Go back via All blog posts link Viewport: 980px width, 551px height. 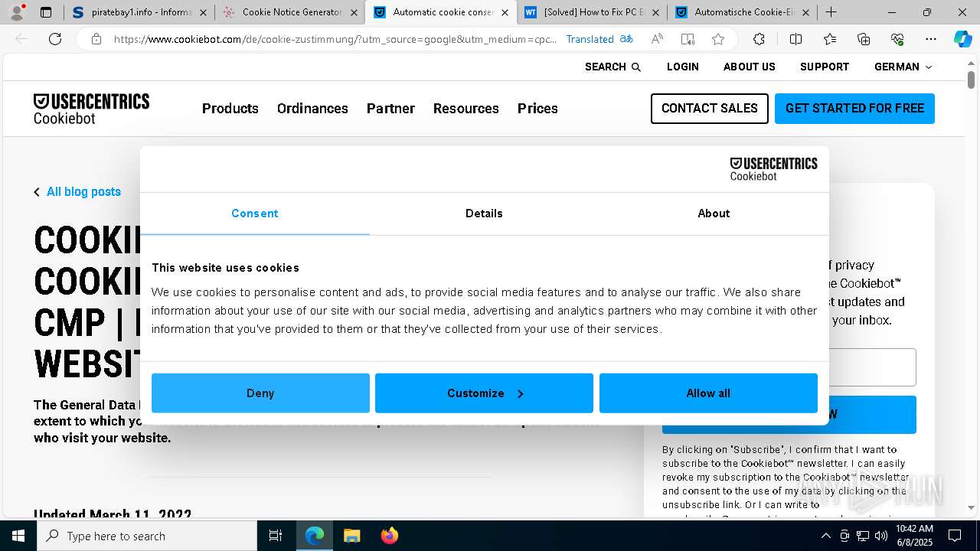[77, 192]
